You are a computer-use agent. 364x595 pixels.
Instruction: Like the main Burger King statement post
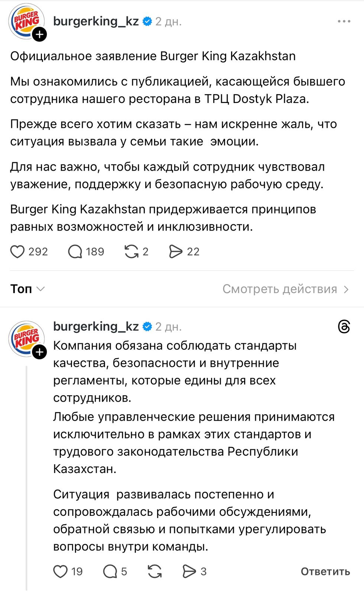tap(17, 252)
